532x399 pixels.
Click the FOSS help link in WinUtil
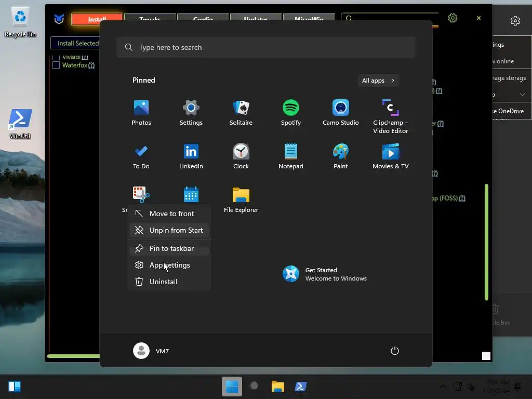462,198
